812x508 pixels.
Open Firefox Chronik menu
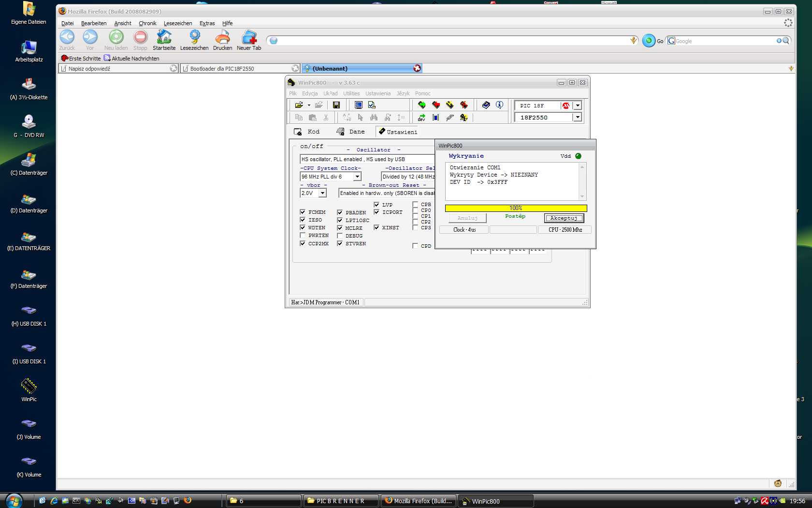pyautogui.click(x=147, y=23)
